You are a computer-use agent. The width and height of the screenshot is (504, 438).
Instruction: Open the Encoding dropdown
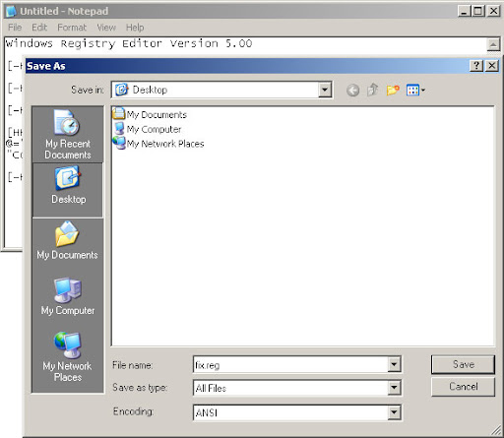394,412
